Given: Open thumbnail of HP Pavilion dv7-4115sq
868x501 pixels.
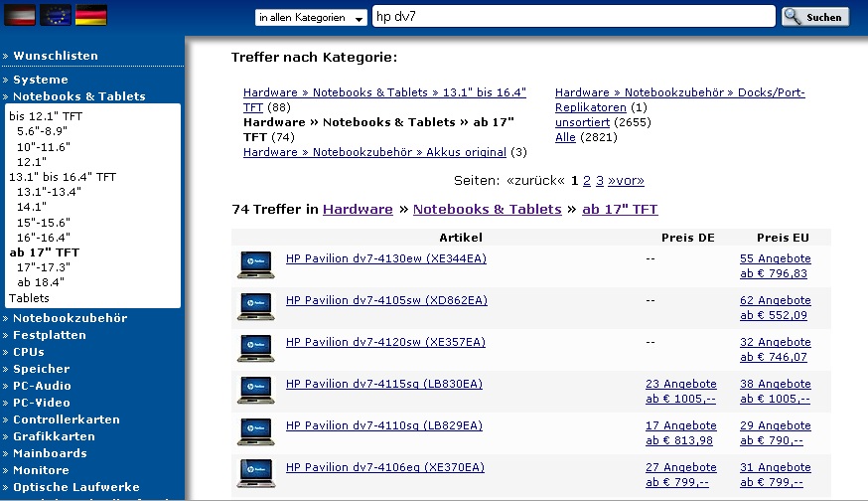Looking at the screenshot, I should tap(256, 390).
